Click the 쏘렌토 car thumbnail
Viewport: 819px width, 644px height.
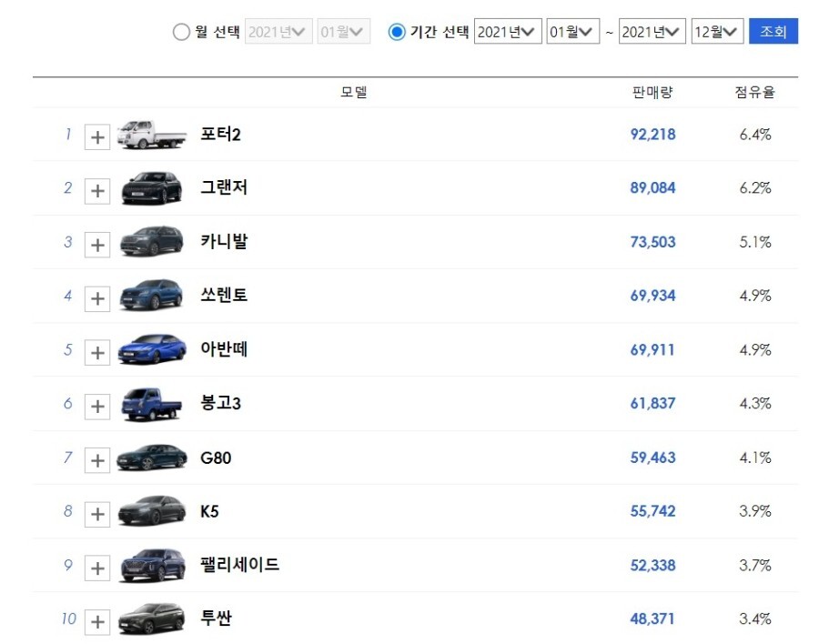(x=151, y=296)
